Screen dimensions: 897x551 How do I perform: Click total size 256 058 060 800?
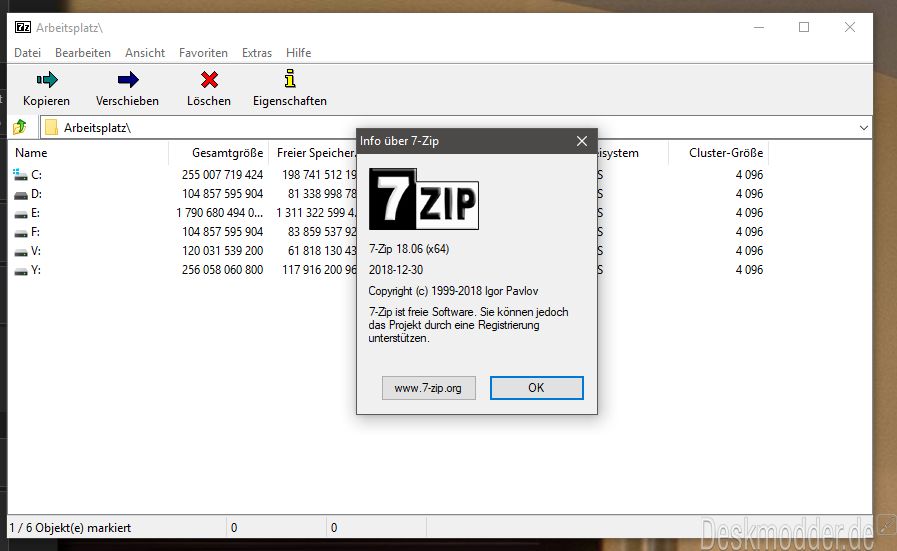click(x=223, y=269)
